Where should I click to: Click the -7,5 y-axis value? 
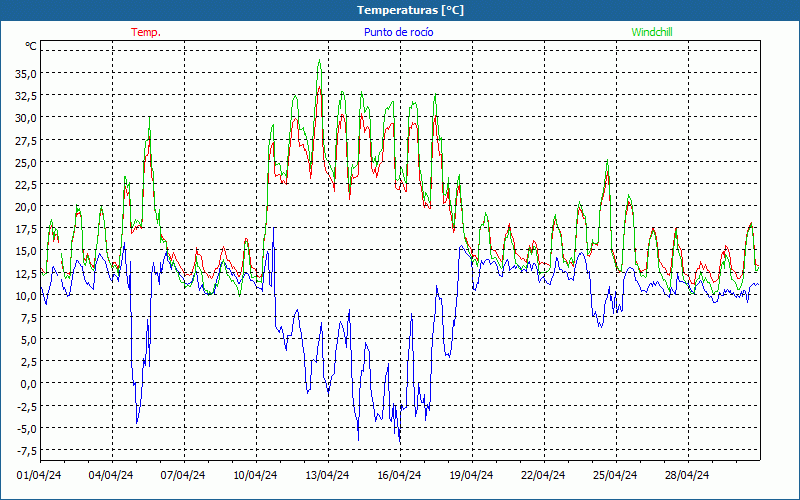tap(27, 451)
